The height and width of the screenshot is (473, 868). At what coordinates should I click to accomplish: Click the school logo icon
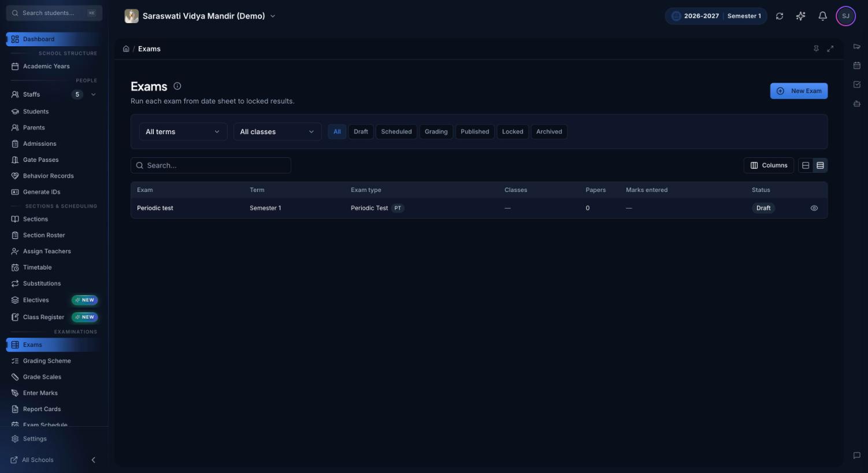tap(132, 16)
